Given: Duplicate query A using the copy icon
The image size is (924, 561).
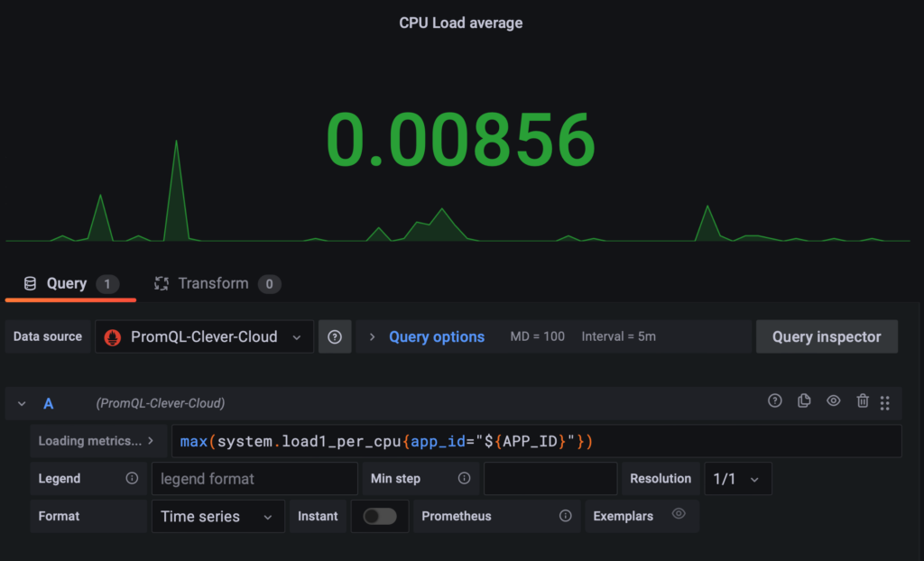Looking at the screenshot, I should pos(804,400).
